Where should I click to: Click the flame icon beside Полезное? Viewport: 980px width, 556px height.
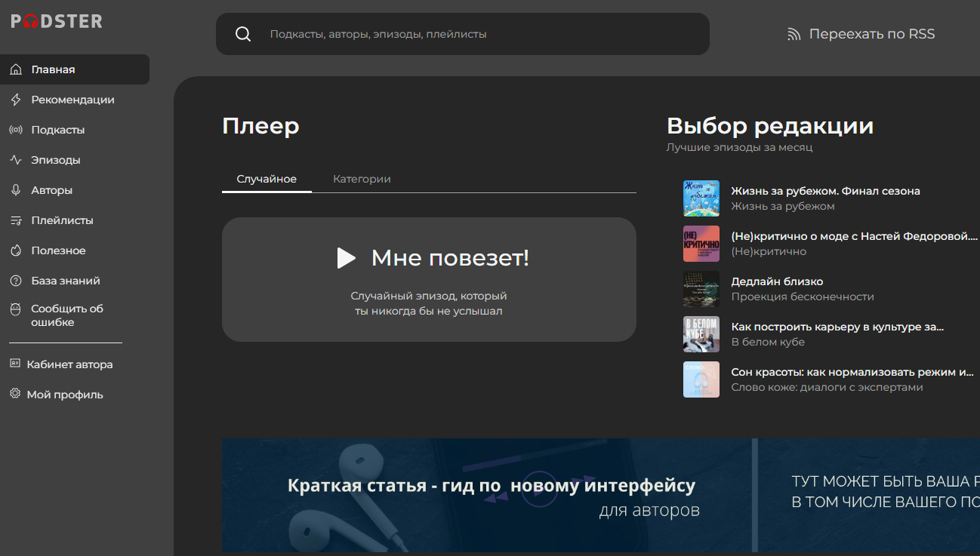pos(16,250)
